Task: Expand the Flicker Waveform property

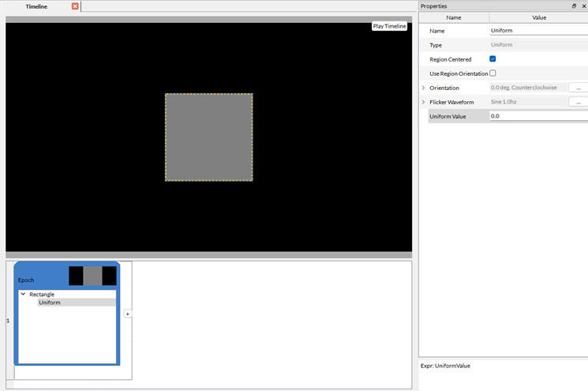Action: pyautogui.click(x=424, y=102)
